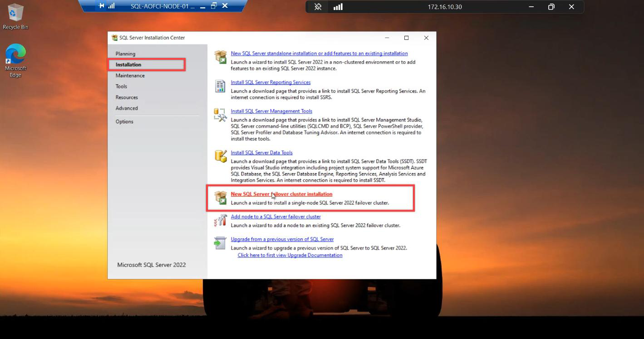Open Install SQL Server Management Tools link
The image size is (644, 339).
click(x=271, y=111)
